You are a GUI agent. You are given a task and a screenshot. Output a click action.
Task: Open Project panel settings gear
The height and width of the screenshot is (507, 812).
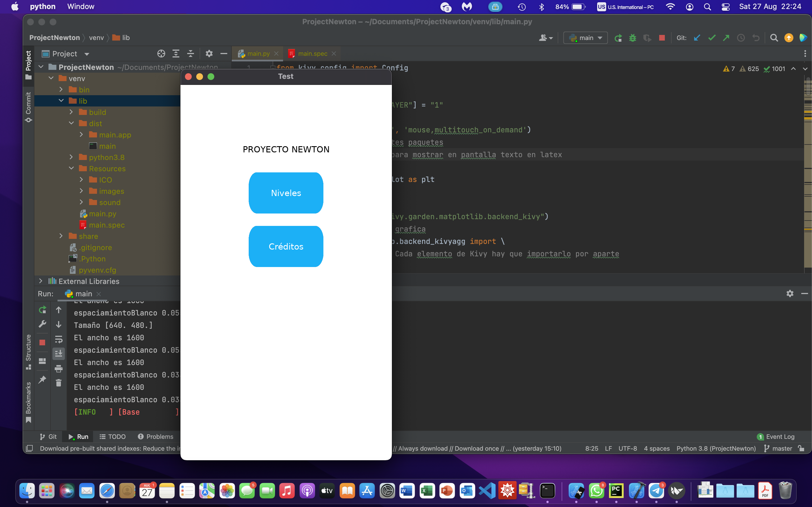209,54
